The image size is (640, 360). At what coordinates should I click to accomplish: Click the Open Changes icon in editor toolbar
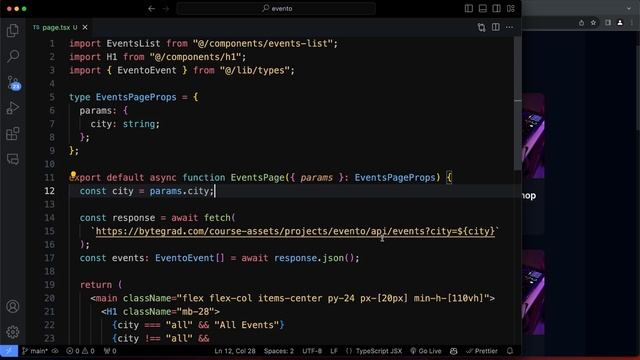(482, 27)
